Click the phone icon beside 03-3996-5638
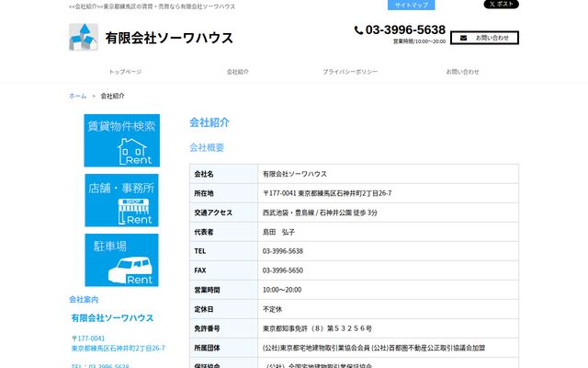588x368 pixels. pos(358,30)
